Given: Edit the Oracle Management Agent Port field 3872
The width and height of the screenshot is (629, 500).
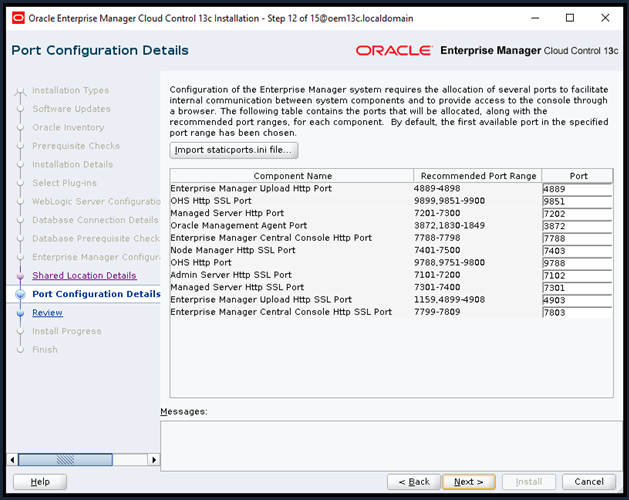Looking at the screenshot, I should (x=577, y=226).
